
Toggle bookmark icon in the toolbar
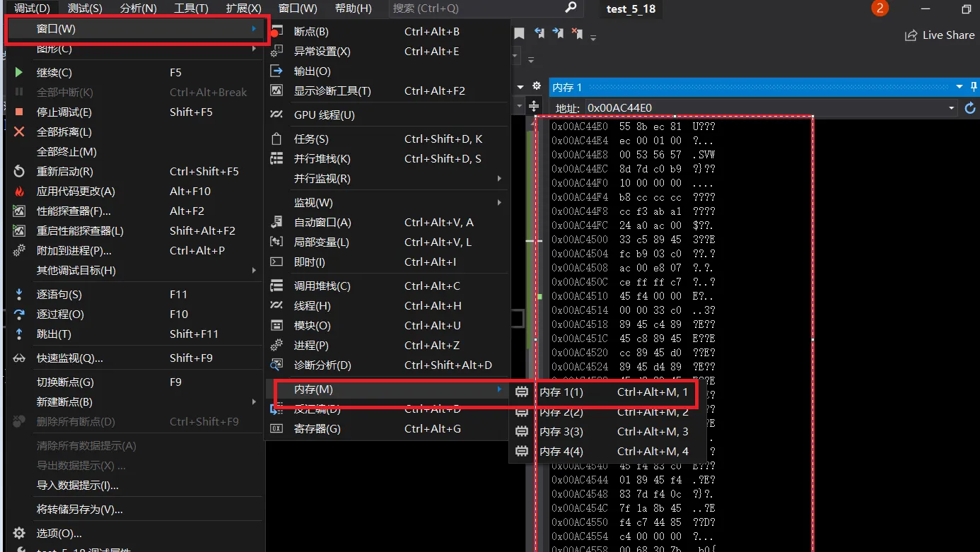(x=519, y=33)
